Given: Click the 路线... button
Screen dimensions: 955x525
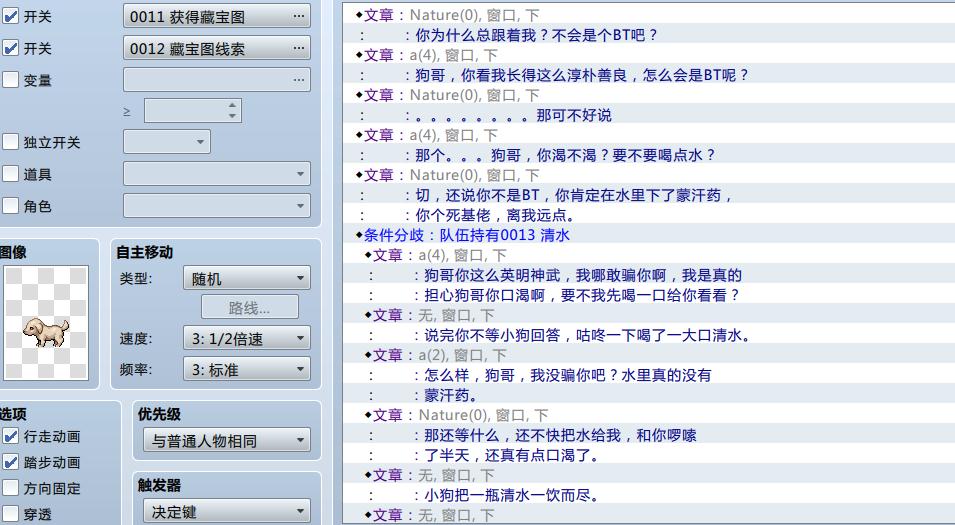Looking at the screenshot, I should point(250,308).
